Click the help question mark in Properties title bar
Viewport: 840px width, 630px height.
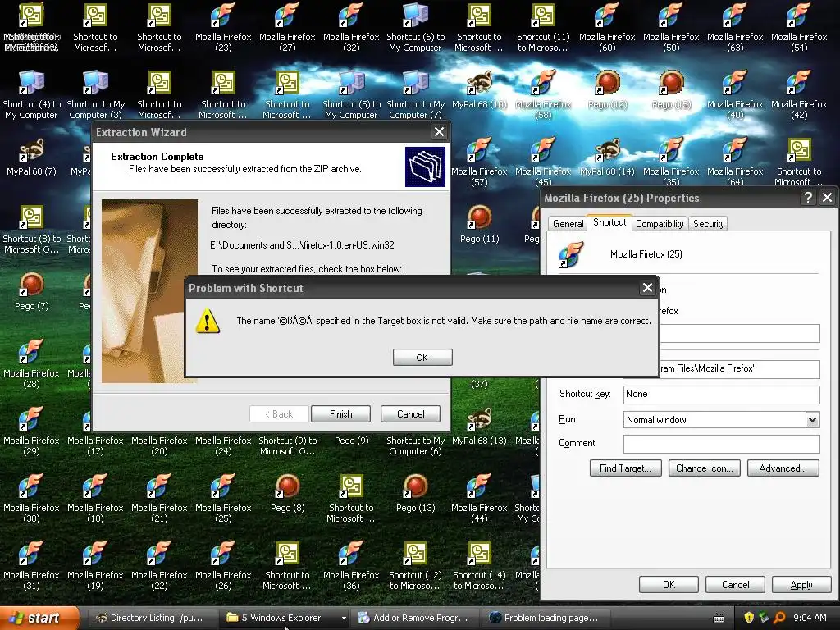point(808,198)
